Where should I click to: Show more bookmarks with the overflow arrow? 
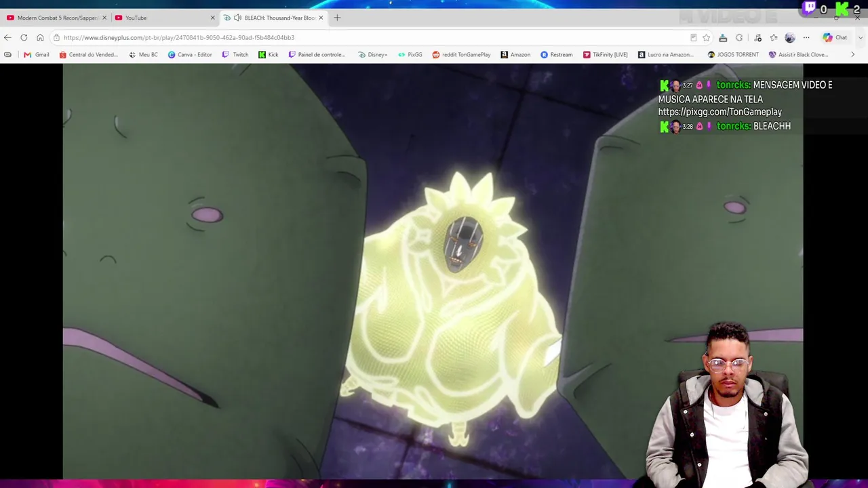(x=852, y=54)
